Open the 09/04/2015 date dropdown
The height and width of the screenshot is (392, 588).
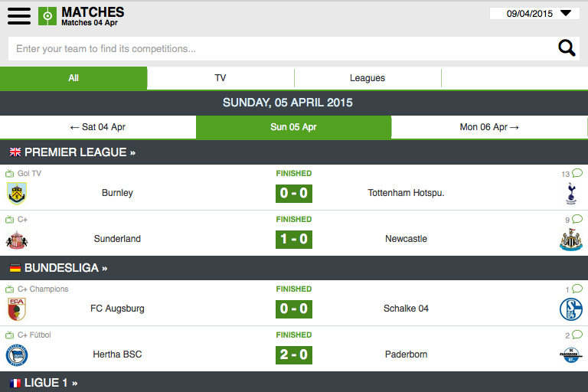click(534, 13)
